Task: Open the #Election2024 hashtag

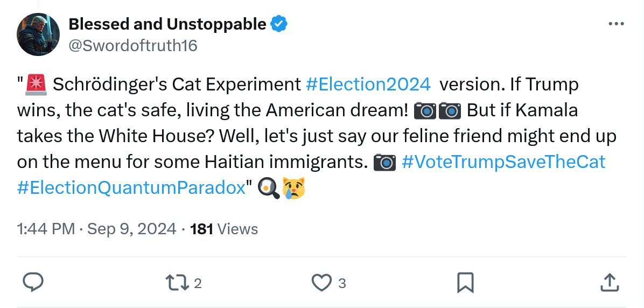Action: click(x=368, y=85)
